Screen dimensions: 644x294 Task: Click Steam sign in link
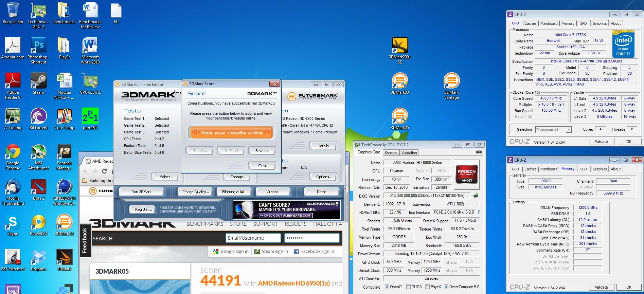click(271, 252)
